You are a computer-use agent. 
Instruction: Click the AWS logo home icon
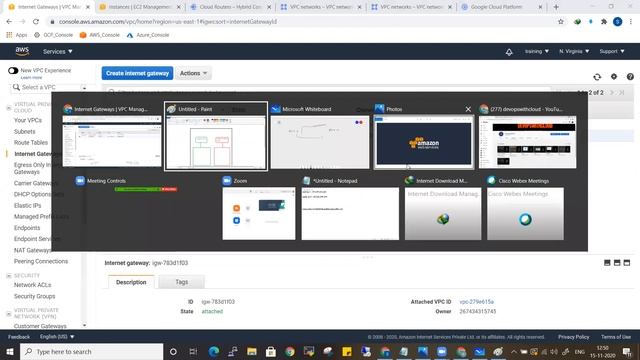(22, 51)
